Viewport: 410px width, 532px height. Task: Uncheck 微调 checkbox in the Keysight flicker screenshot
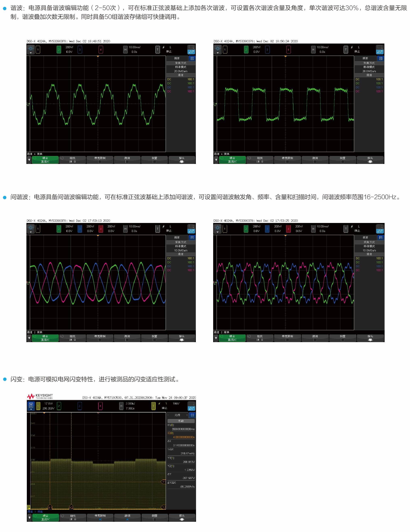tap(127, 519)
